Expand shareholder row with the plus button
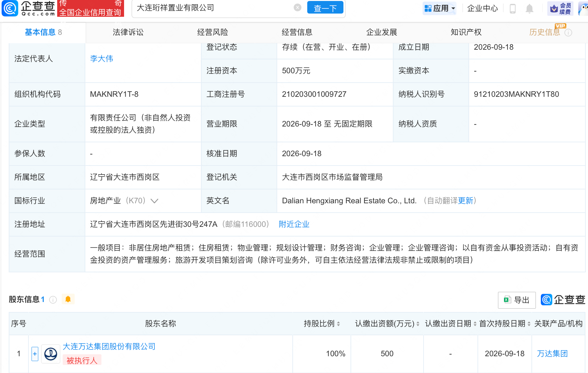The image size is (588, 373). (x=35, y=354)
